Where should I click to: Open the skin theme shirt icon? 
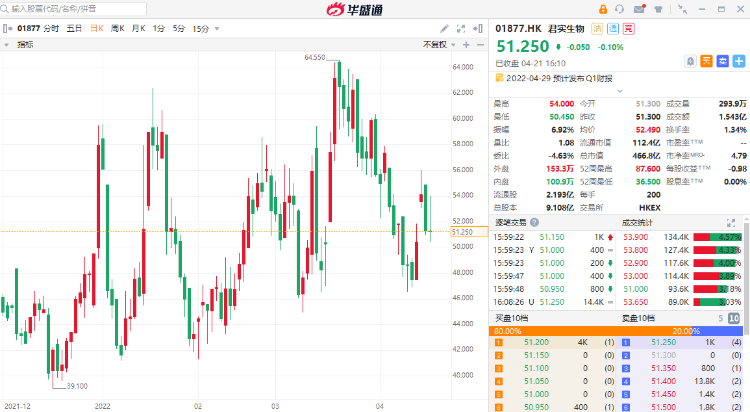click(x=658, y=9)
